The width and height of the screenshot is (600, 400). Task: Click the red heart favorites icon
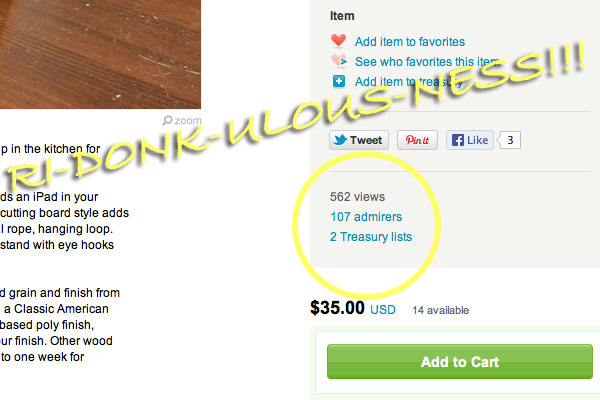coord(338,41)
